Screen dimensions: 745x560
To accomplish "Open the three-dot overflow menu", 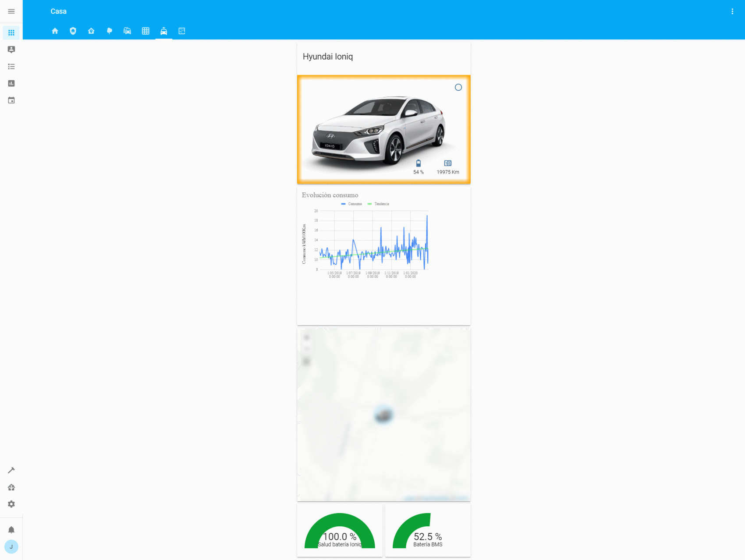I will pos(732,11).
